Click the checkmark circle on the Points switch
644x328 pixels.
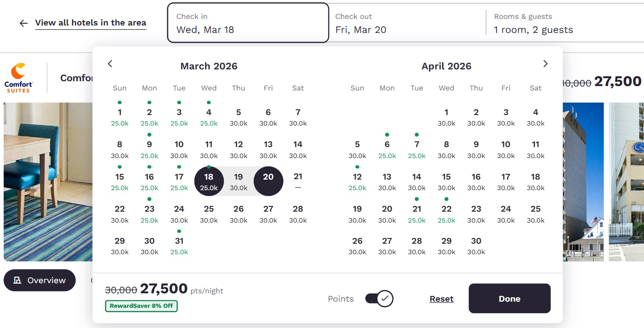pos(384,298)
